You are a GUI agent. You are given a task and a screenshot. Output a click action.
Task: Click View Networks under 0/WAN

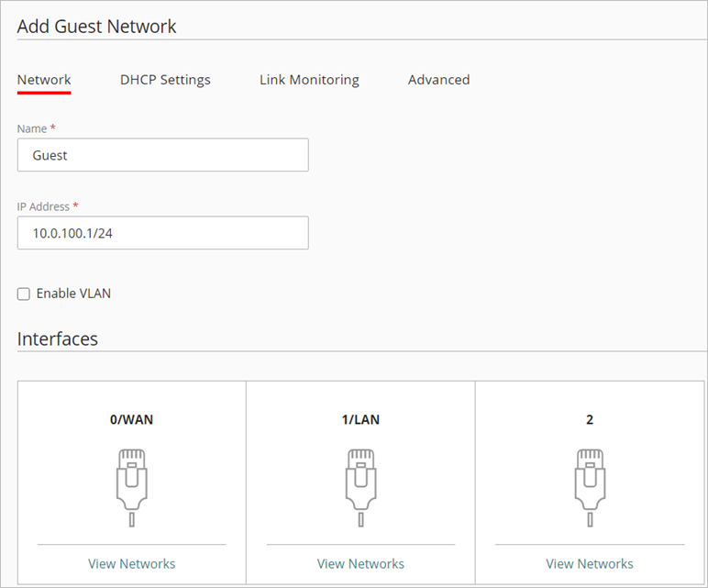coord(131,563)
